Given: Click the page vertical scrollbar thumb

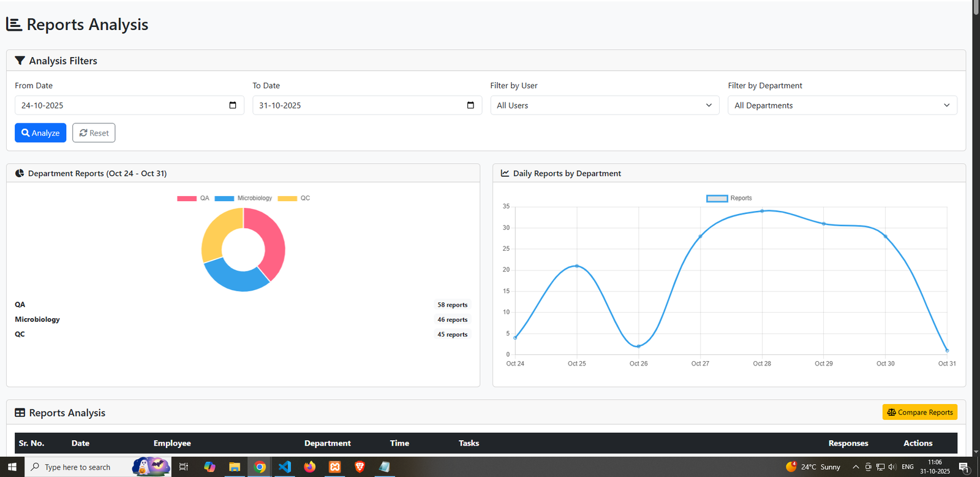Looking at the screenshot, I should click(x=976, y=7).
